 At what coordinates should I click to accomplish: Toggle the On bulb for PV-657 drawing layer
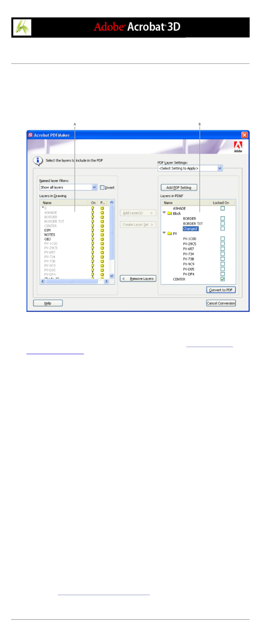[92, 253]
